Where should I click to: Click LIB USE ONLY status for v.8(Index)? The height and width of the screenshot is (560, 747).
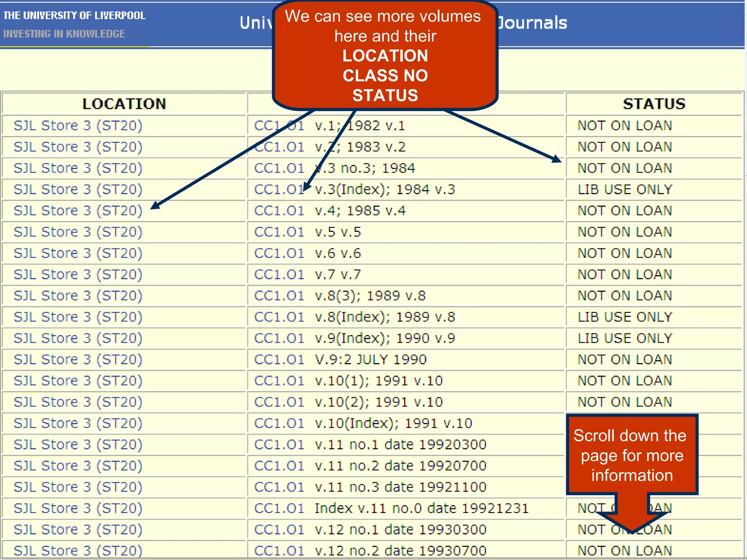(x=625, y=317)
